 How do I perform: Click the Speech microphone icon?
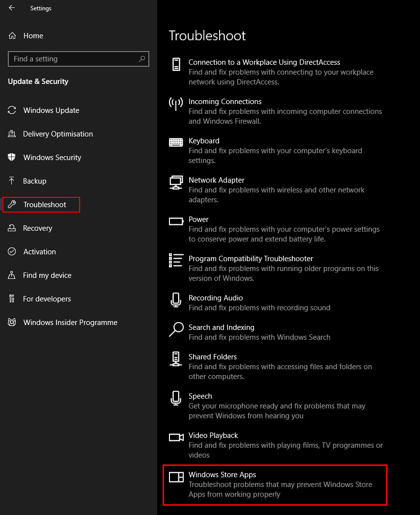pos(176,398)
